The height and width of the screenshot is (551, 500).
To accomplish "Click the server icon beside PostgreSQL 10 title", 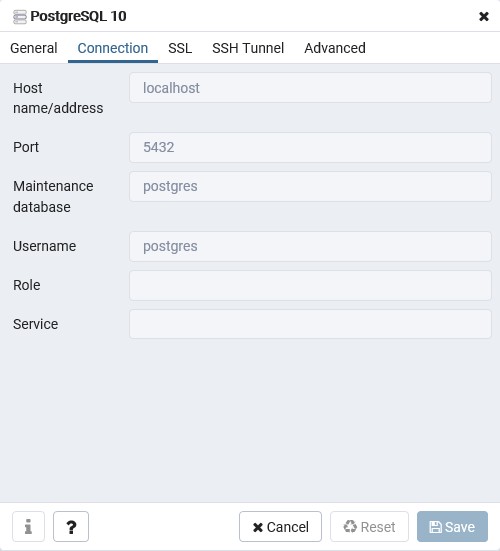I will [20, 17].
